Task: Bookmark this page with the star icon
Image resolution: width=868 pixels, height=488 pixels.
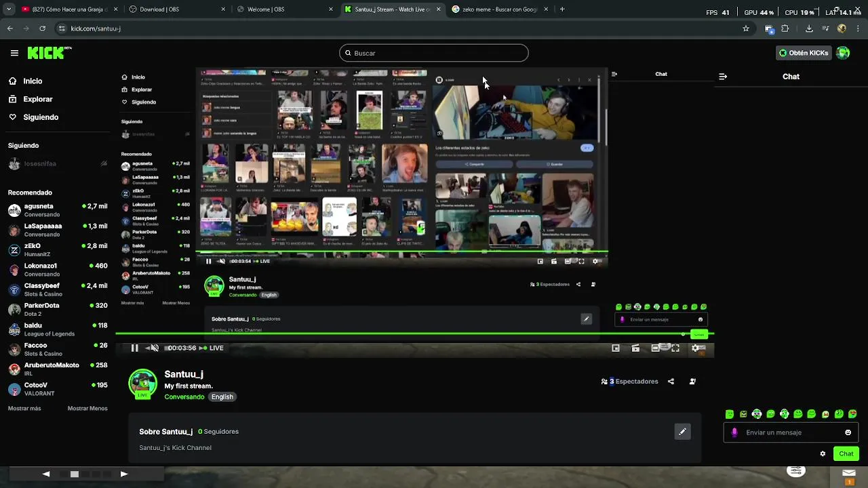Action: 746,28
